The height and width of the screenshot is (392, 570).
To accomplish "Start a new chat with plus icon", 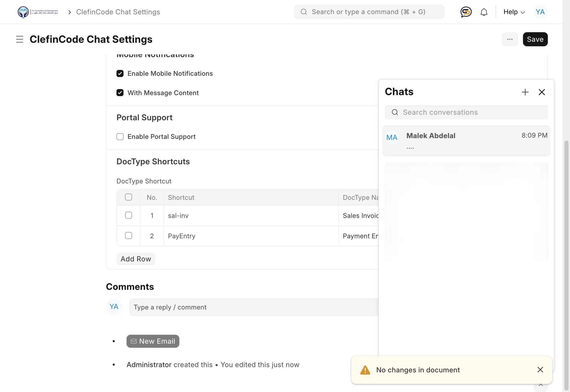I will (525, 92).
